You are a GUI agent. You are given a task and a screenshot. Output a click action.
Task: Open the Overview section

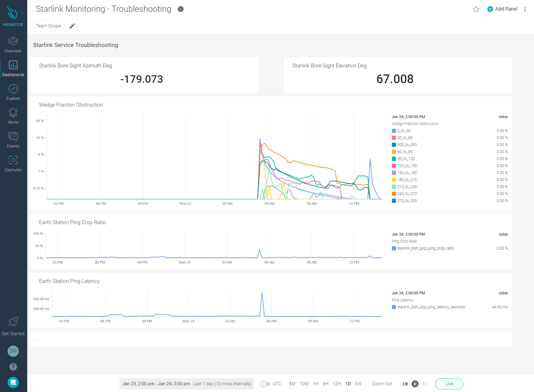pos(13,45)
